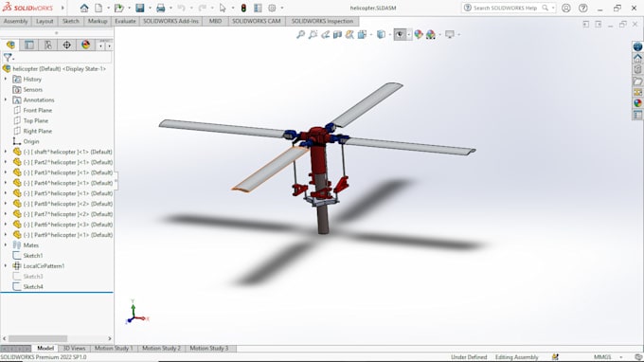Open the Hide/Show Items dropdown arrow
The image size is (644, 362).
click(x=409, y=34)
